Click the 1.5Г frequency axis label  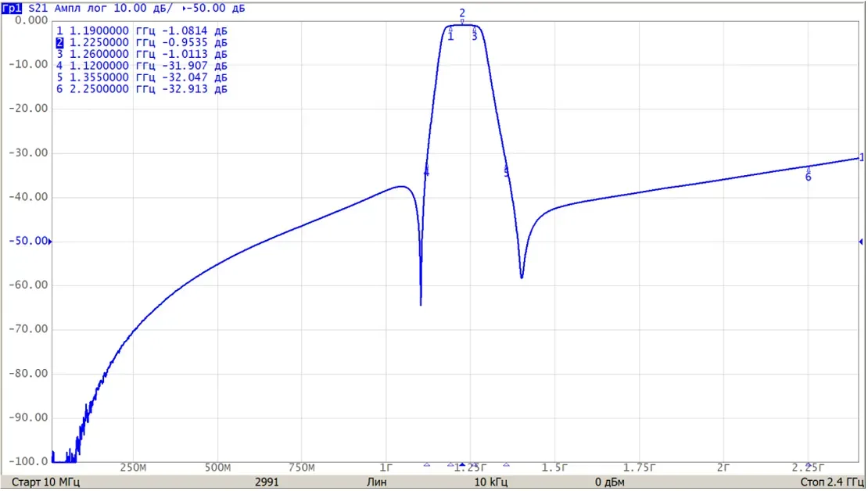pyautogui.click(x=554, y=468)
